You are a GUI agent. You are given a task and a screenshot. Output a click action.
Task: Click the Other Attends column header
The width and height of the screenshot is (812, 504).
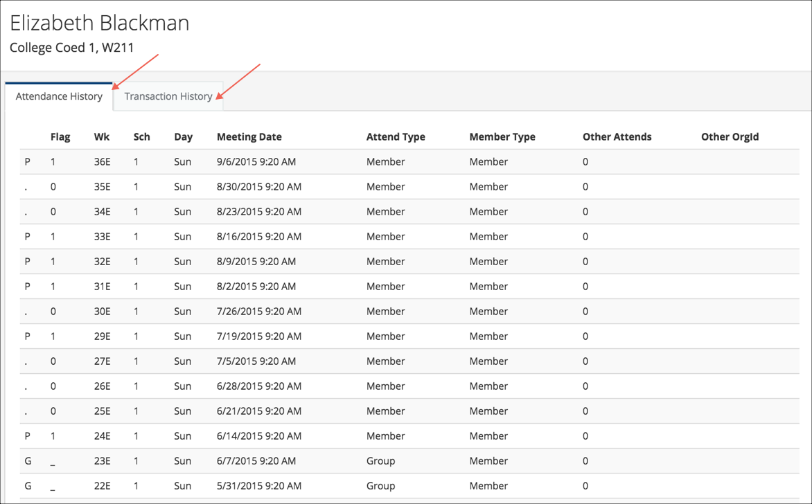click(617, 136)
